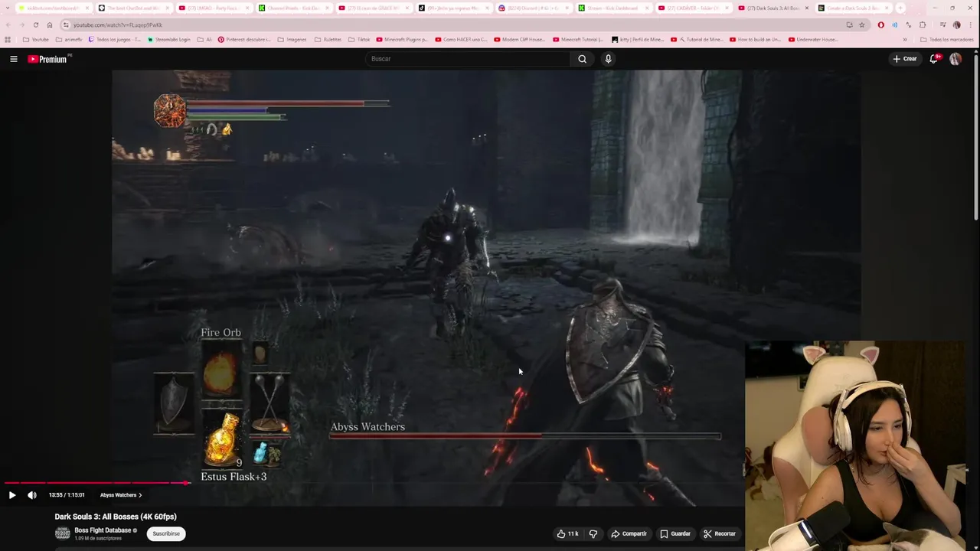This screenshot has height=551, width=980.
Task: Go to YouTube Premium home logo
Action: tap(47, 59)
